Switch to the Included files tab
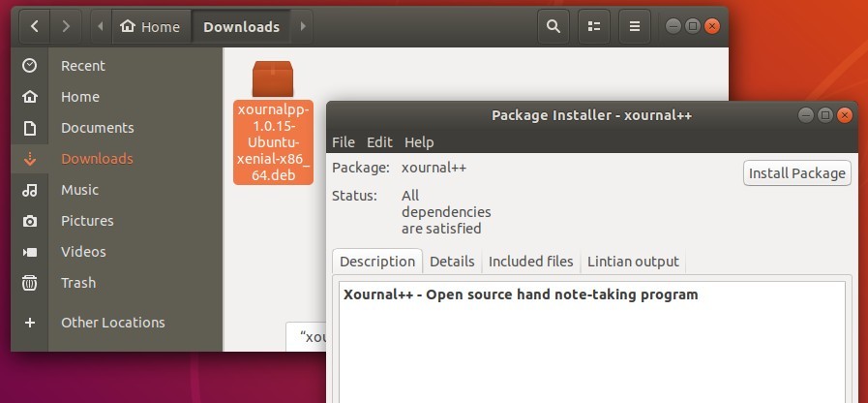The image size is (868, 403). (530, 262)
